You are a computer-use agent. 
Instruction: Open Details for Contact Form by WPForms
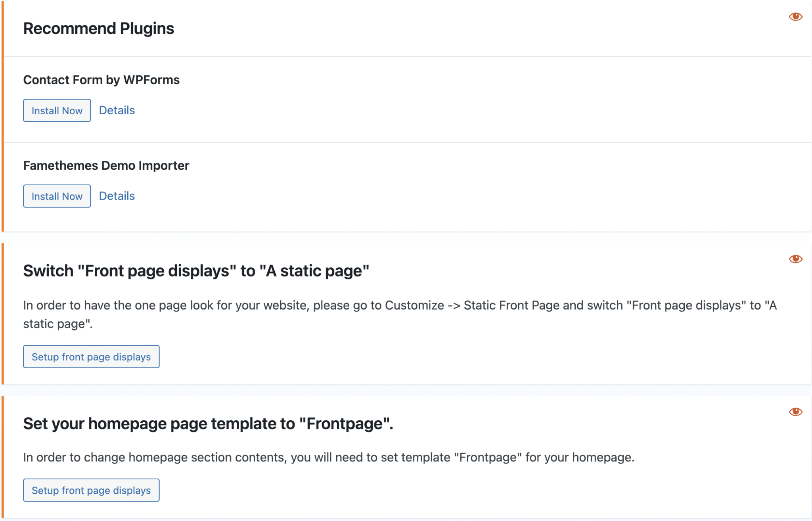[x=117, y=110]
